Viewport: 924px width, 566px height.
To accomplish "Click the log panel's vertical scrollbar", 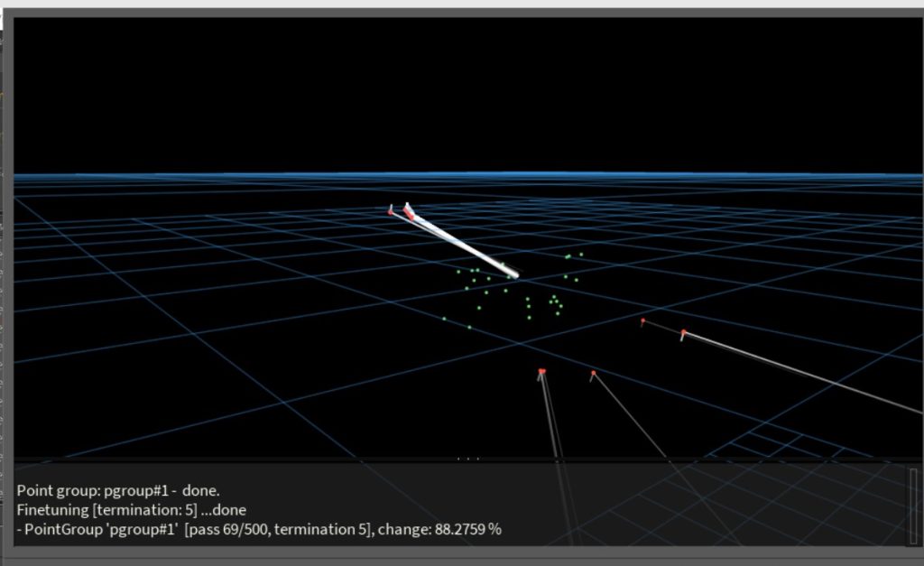I will click(x=914, y=506).
